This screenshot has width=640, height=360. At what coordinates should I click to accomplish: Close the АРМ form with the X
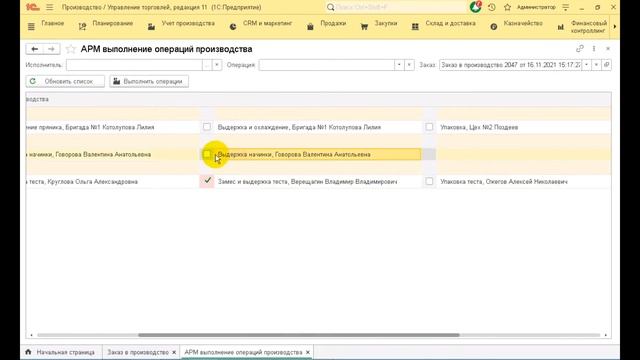pos(608,49)
